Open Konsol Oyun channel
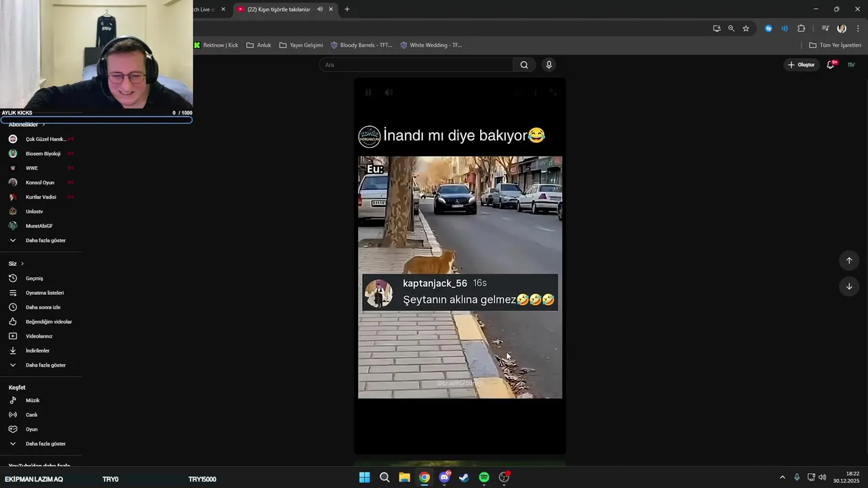 pos(41,182)
